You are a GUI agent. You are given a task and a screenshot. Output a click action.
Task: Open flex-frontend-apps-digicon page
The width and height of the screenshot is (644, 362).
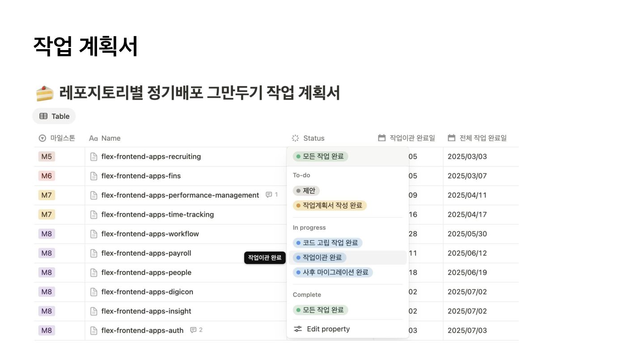point(147,291)
